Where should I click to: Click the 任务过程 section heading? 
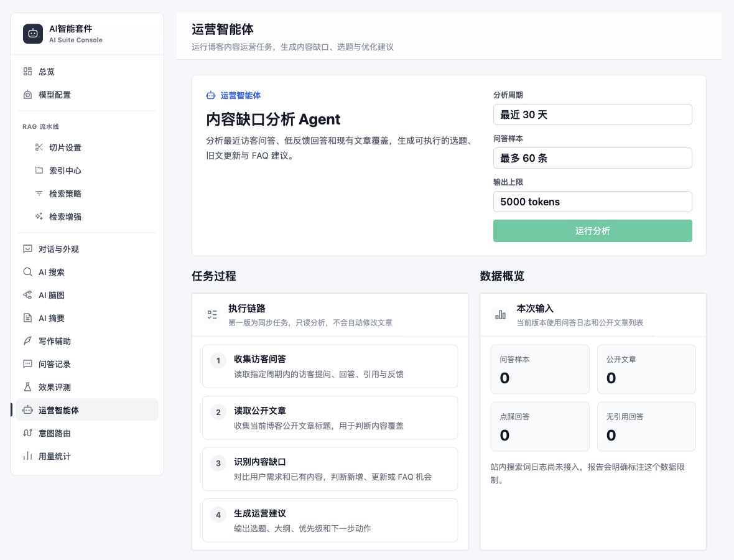coord(214,276)
